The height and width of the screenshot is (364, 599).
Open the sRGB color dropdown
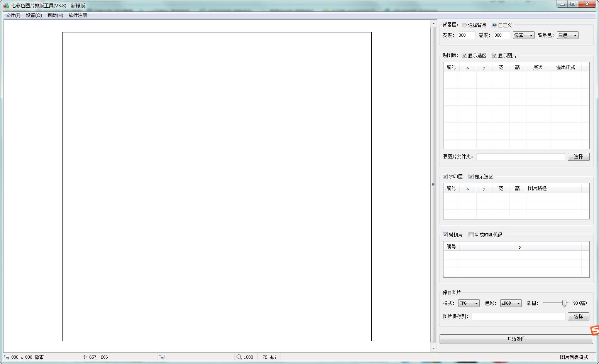pyautogui.click(x=511, y=303)
